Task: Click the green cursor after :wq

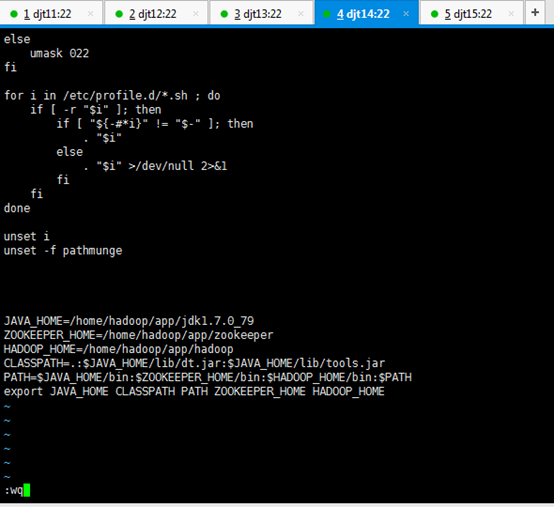Action: pyautogui.click(x=26, y=490)
